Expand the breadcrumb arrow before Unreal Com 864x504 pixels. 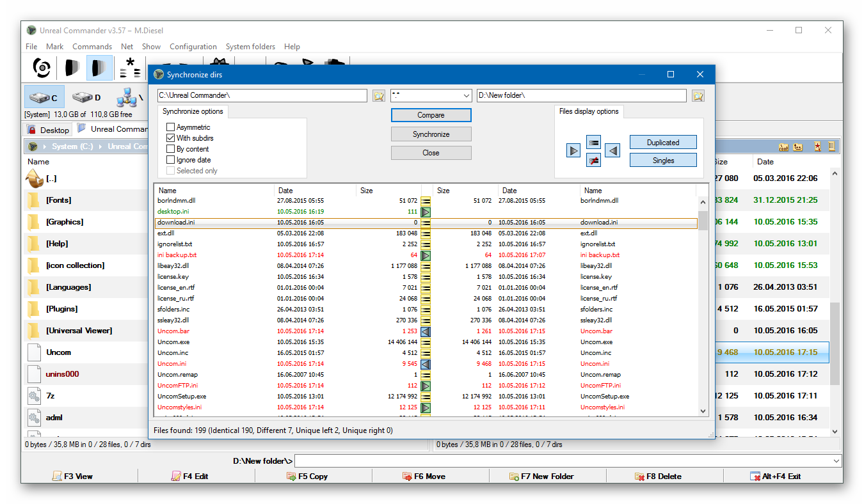pyautogui.click(x=100, y=146)
